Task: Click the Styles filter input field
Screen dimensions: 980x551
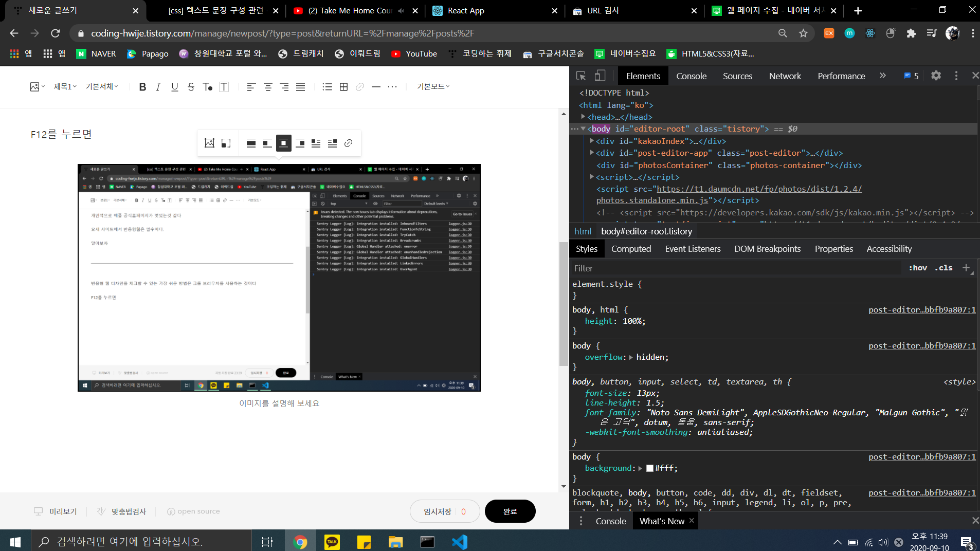Action: tap(735, 268)
